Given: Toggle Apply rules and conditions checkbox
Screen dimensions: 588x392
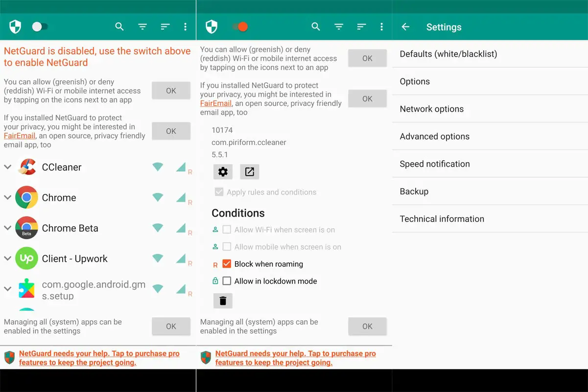Looking at the screenshot, I should point(219,192).
